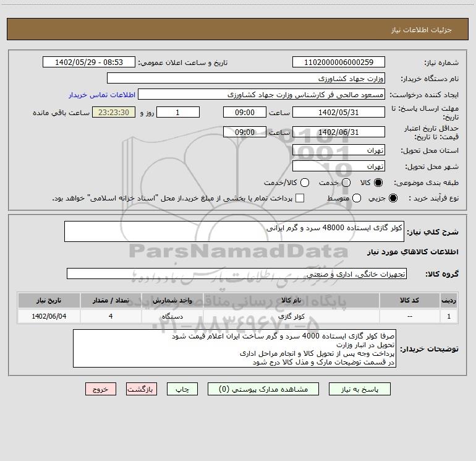This screenshot has width=476, height=461.
Task: Click the نام کالا column header
Action: pyautogui.click(x=291, y=300)
